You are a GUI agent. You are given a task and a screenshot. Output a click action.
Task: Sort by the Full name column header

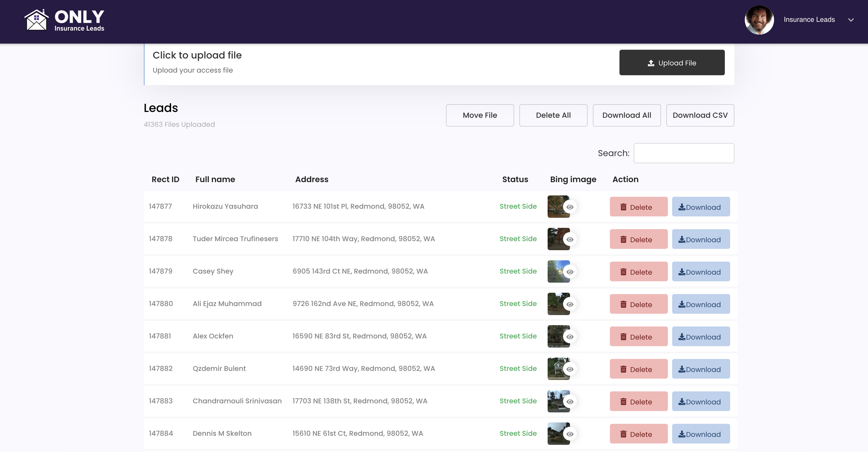pyautogui.click(x=215, y=179)
